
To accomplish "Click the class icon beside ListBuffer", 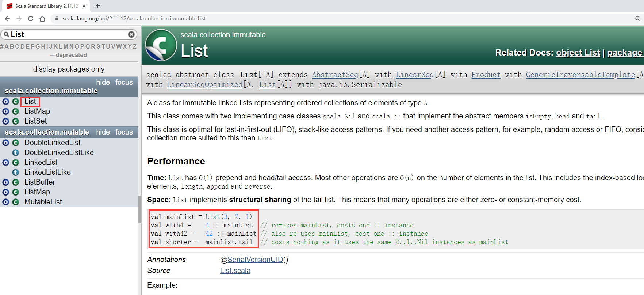I will point(15,182).
